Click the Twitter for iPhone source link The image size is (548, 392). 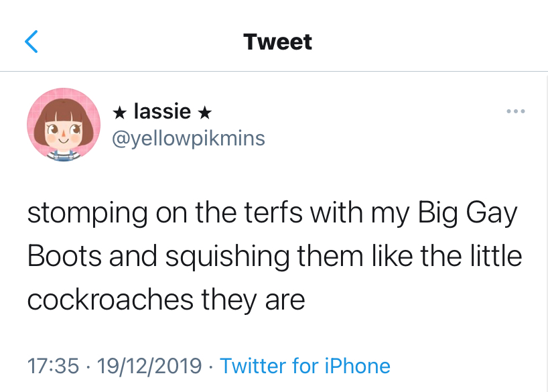[305, 366]
